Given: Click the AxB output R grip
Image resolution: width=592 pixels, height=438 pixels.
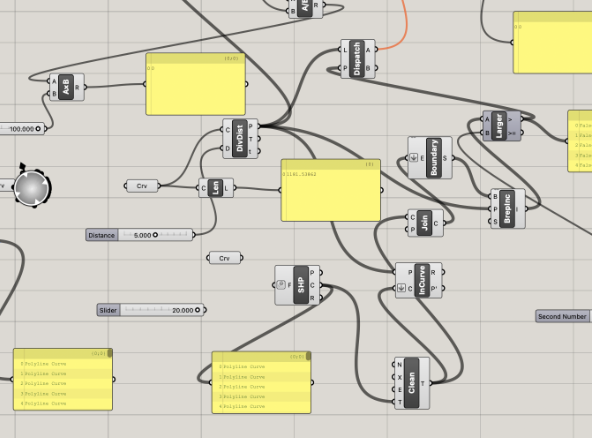Looking at the screenshot, I should (x=85, y=87).
